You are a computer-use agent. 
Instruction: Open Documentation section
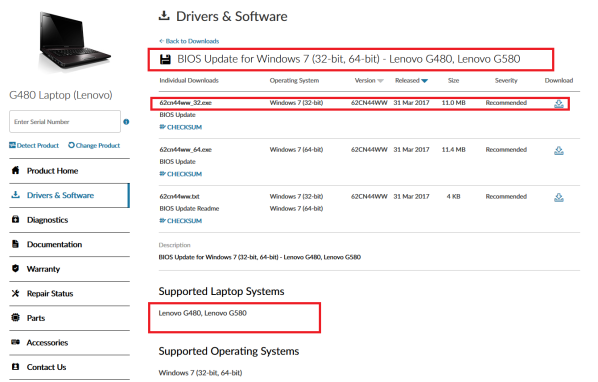point(55,244)
